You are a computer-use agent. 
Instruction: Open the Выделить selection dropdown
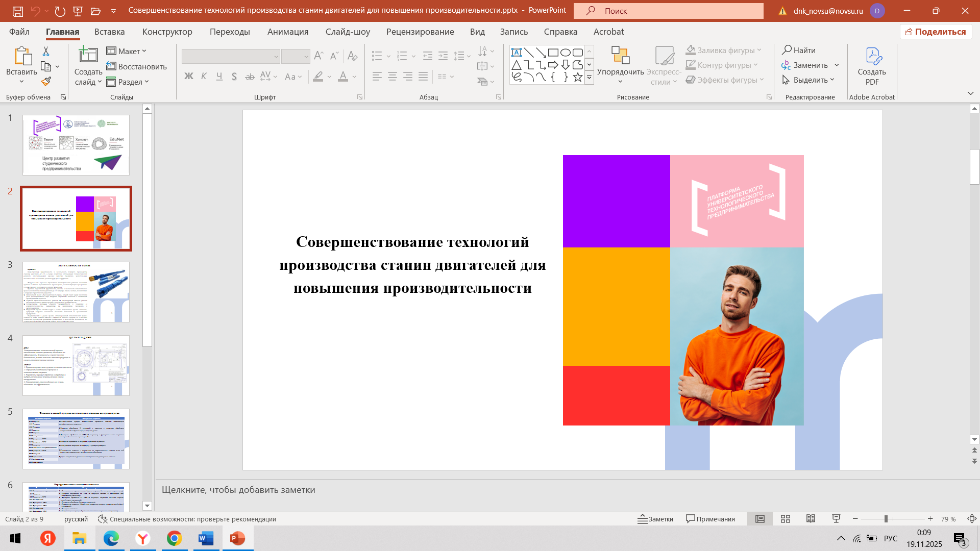click(808, 80)
